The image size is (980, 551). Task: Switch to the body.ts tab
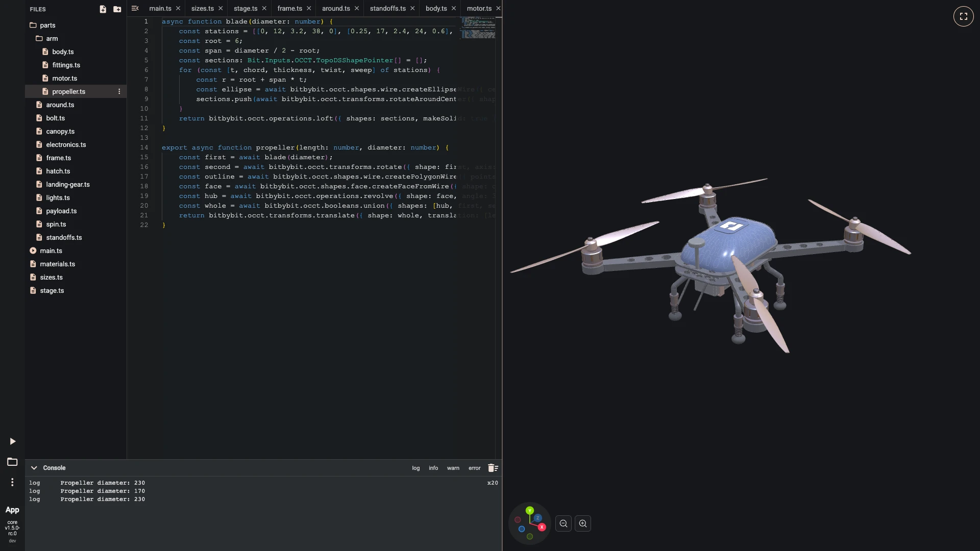coord(436,8)
